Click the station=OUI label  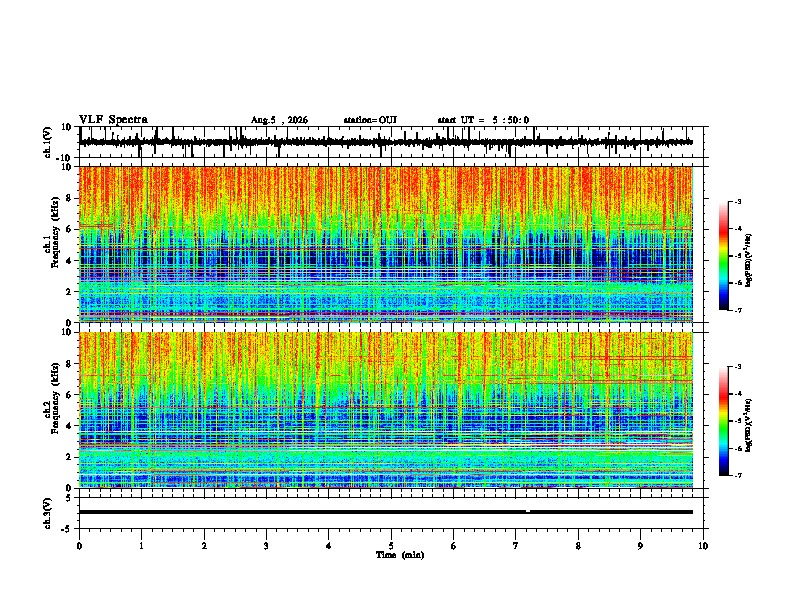point(370,120)
